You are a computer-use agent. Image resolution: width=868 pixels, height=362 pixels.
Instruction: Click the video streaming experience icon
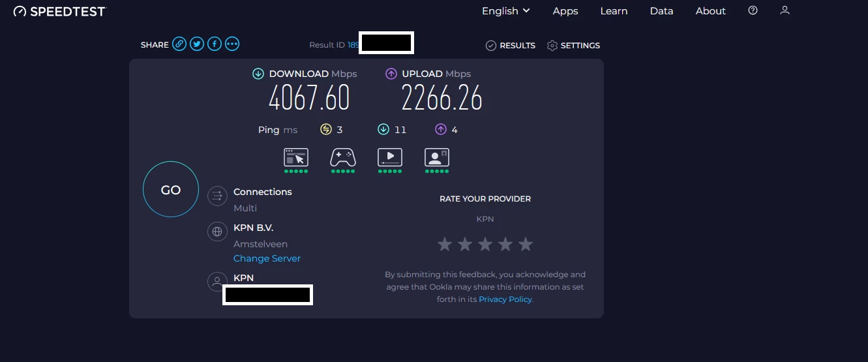(390, 157)
